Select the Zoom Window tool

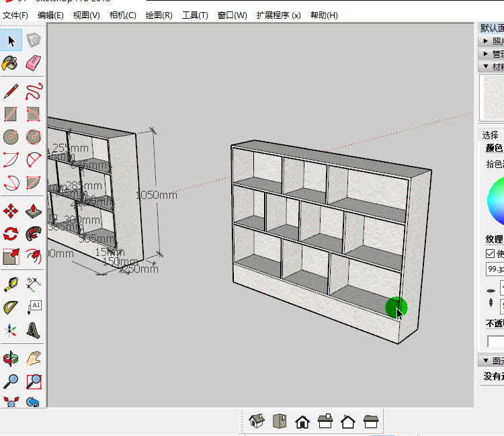point(34,382)
